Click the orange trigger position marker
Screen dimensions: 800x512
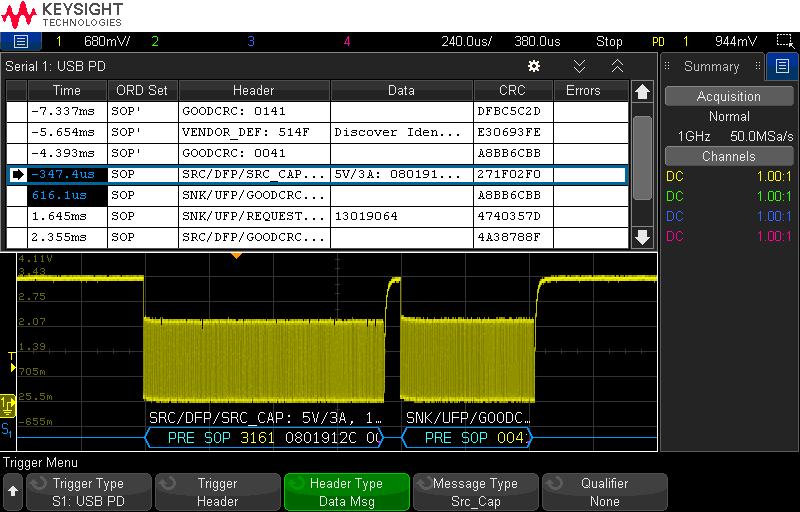(237, 256)
